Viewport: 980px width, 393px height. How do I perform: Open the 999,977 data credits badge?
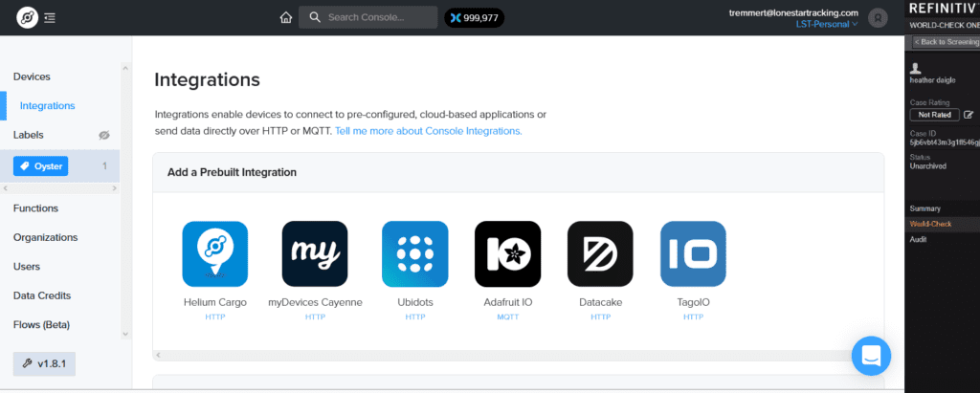[x=475, y=17]
